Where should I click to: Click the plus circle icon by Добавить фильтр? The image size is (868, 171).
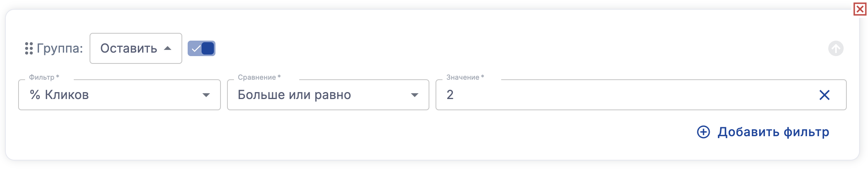tap(704, 132)
